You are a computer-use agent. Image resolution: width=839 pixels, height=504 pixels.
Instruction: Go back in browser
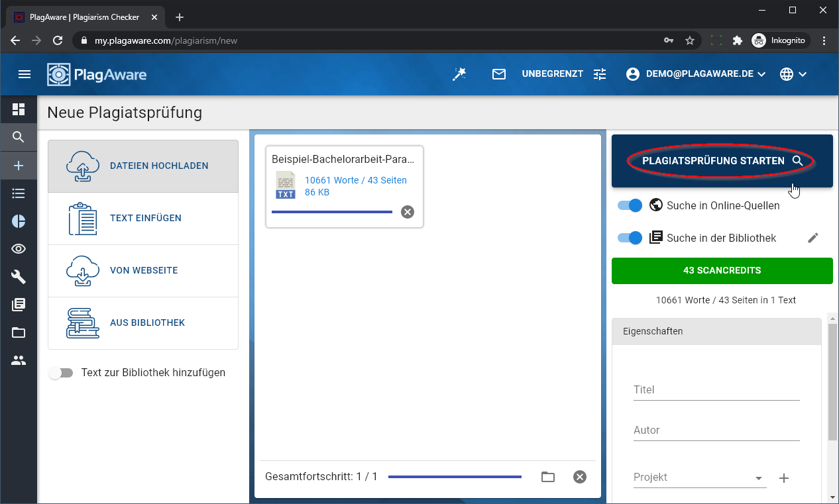(15, 40)
